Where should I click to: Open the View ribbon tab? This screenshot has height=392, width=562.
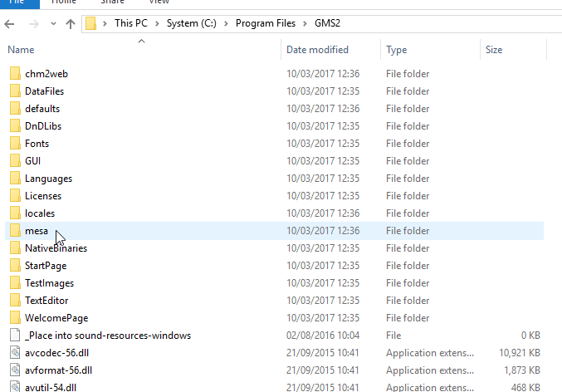tap(159, 2)
